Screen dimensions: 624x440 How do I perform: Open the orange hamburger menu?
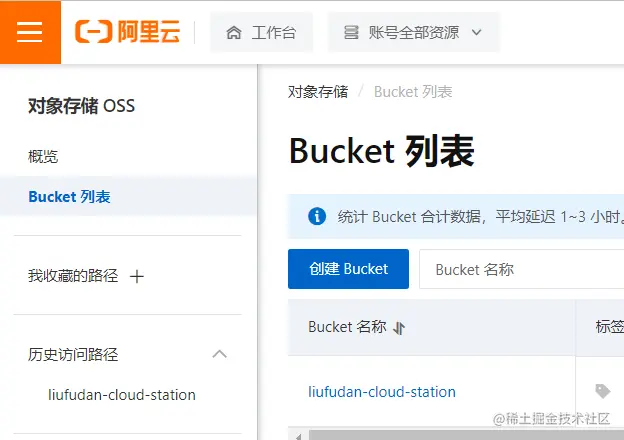click(30, 32)
